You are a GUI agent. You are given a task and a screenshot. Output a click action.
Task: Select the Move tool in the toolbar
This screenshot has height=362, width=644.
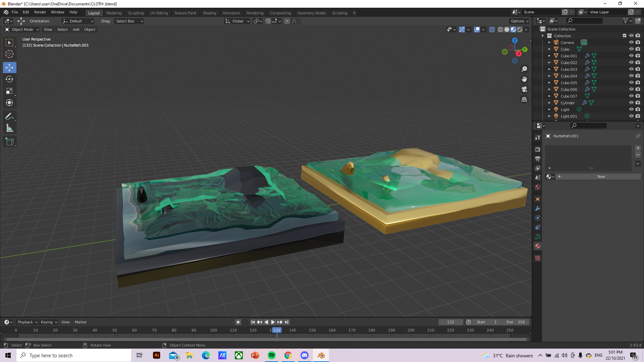point(9,67)
